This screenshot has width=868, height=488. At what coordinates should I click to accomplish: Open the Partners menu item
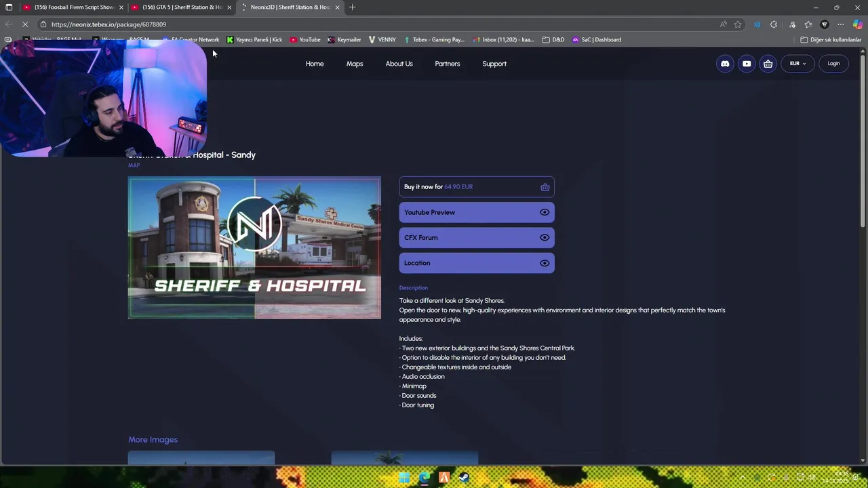(x=448, y=64)
